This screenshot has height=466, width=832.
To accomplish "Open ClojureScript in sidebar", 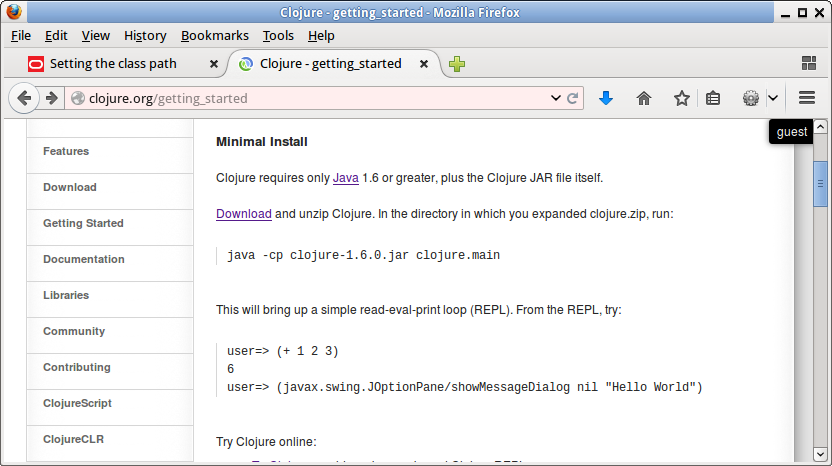I will (77, 403).
